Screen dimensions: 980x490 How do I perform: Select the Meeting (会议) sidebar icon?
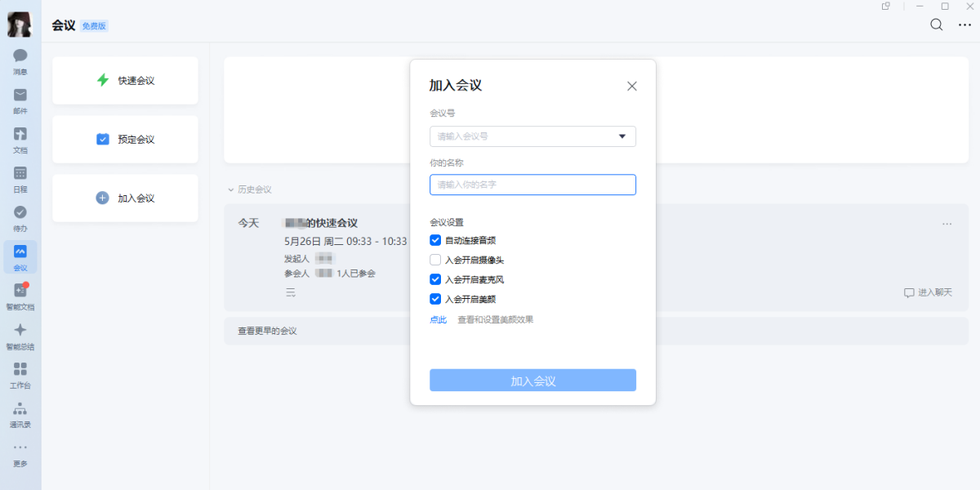[20, 257]
